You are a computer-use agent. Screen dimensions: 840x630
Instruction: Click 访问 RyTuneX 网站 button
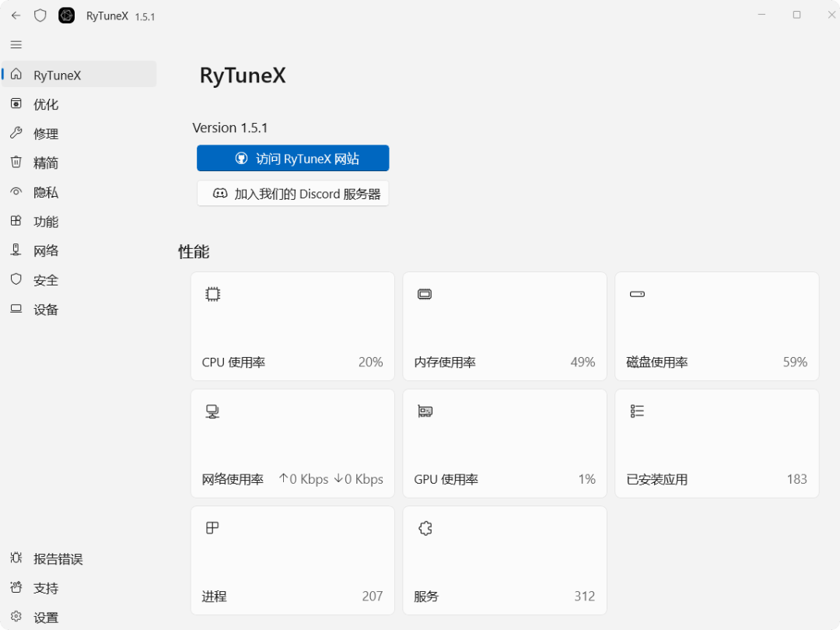click(292, 159)
